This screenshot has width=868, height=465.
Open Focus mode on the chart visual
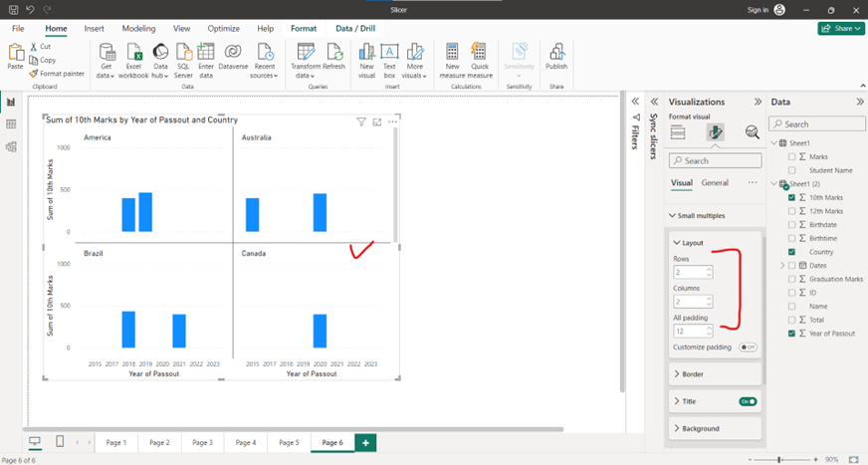pyautogui.click(x=377, y=121)
